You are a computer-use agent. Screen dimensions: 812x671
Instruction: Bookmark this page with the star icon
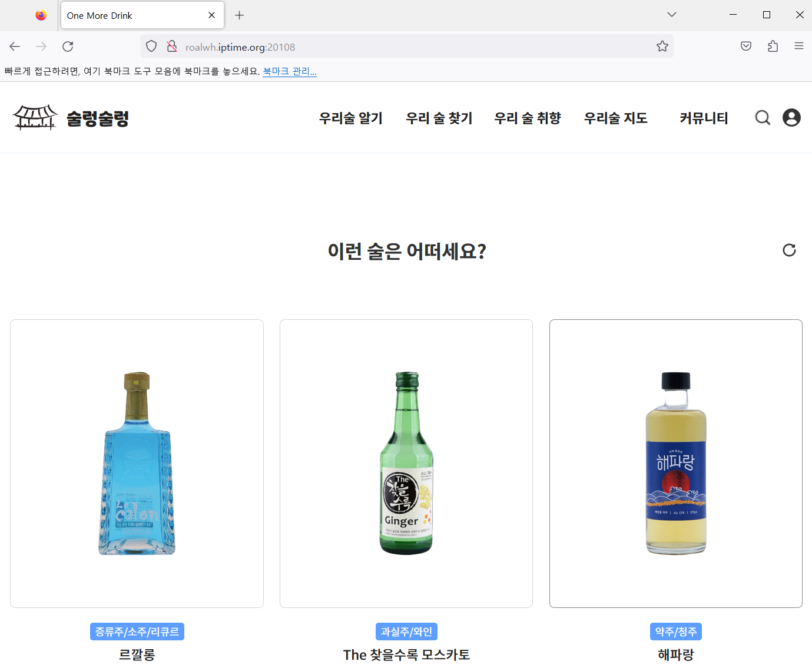point(662,47)
